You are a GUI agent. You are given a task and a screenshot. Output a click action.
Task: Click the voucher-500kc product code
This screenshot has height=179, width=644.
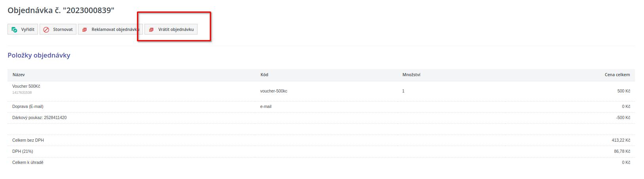coord(274,91)
